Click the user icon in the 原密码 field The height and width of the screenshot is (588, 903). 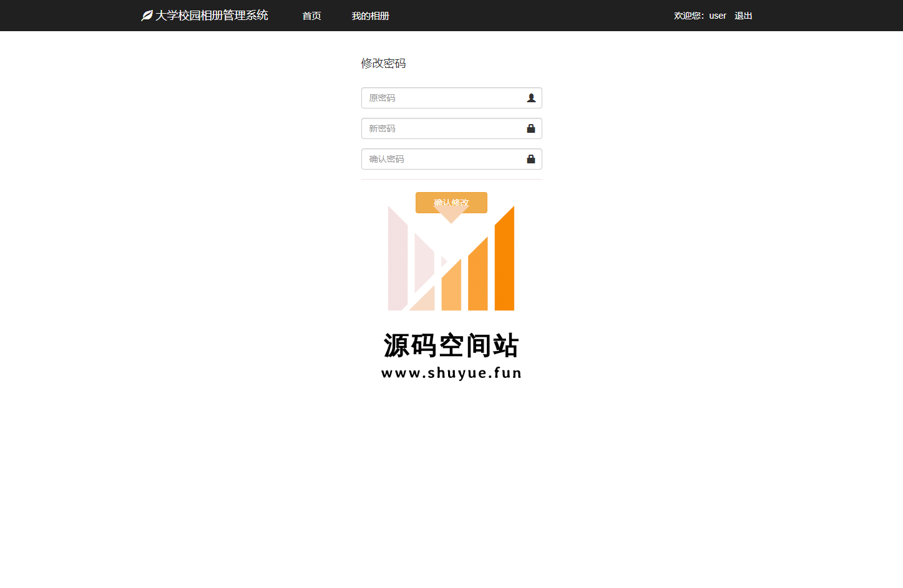click(531, 98)
